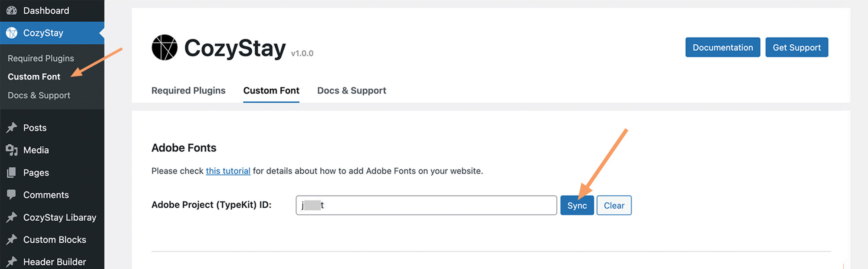Click the Dashboard gauge icon

click(x=12, y=10)
